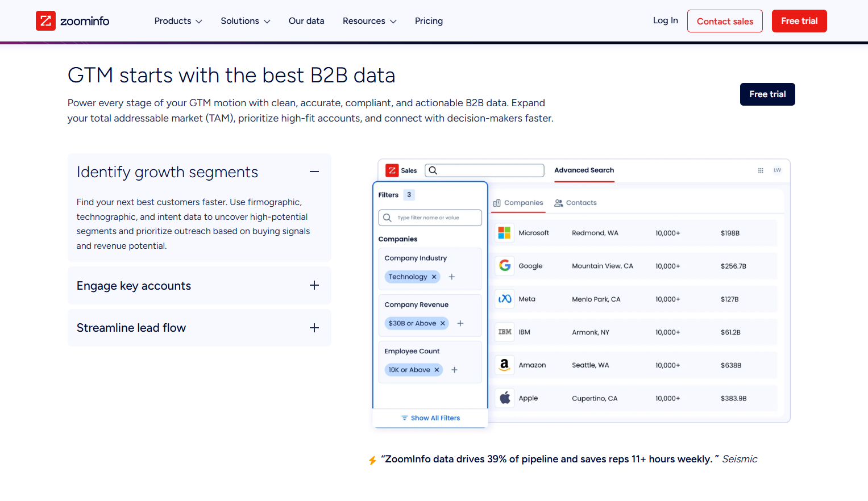Click the Microsoft company name
This screenshot has height=501, width=868.
click(534, 233)
